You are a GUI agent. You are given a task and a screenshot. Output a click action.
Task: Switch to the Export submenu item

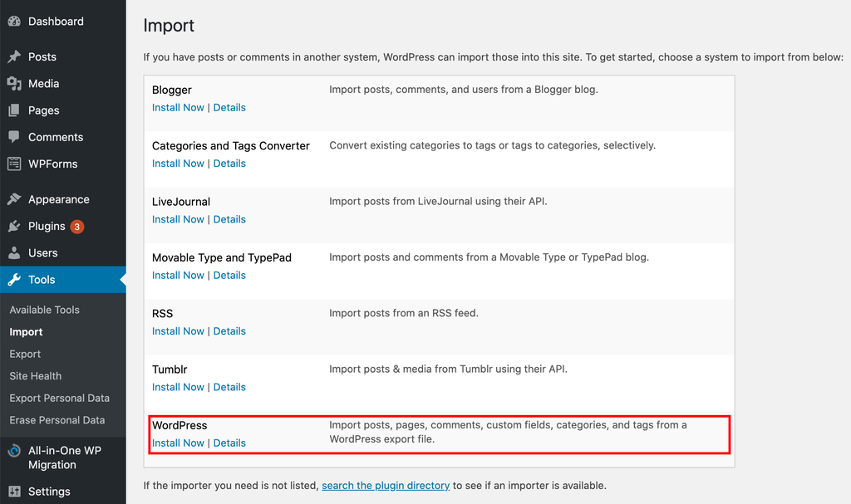pyautogui.click(x=25, y=353)
